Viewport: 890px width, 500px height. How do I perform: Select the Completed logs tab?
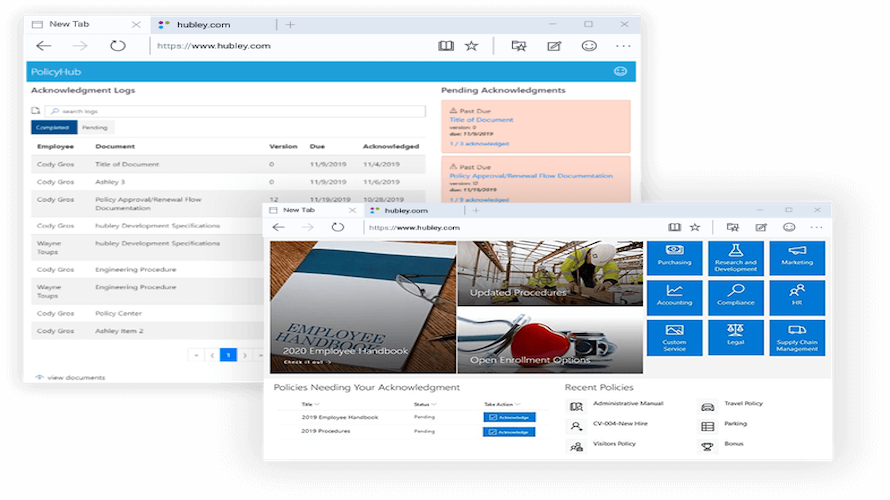(54, 128)
